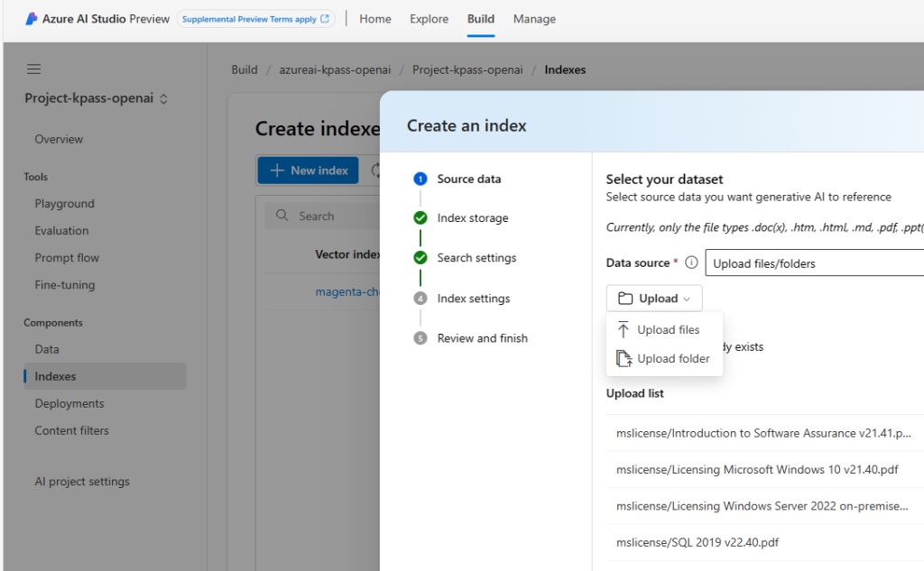The width and height of the screenshot is (924, 571).
Task: Select Introduction to Software Assurance file row
Action: pyautogui.click(x=765, y=433)
